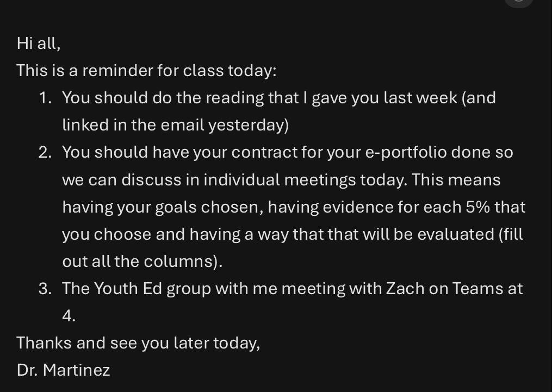The width and height of the screenshot is (552, 392).
Task: Click the text 'out all the columns).'
Action: [x=142, y=262]
